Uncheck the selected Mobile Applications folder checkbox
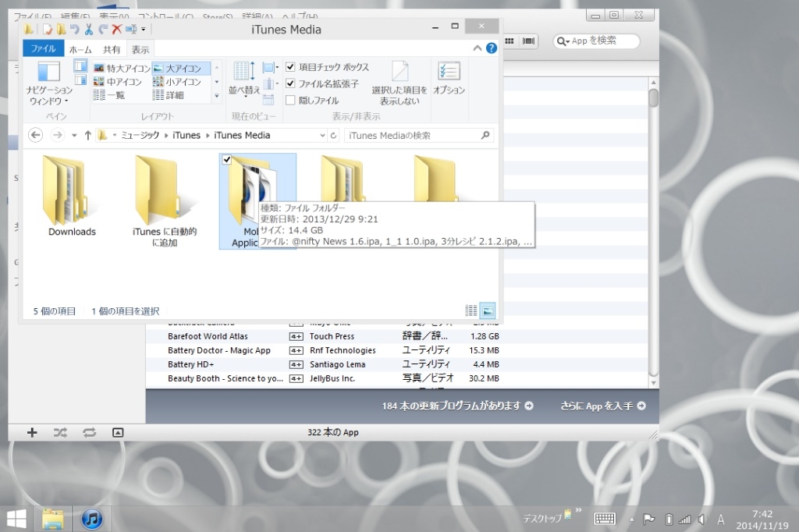The height and width of the screenshot is (532, 799). (227, 159)
